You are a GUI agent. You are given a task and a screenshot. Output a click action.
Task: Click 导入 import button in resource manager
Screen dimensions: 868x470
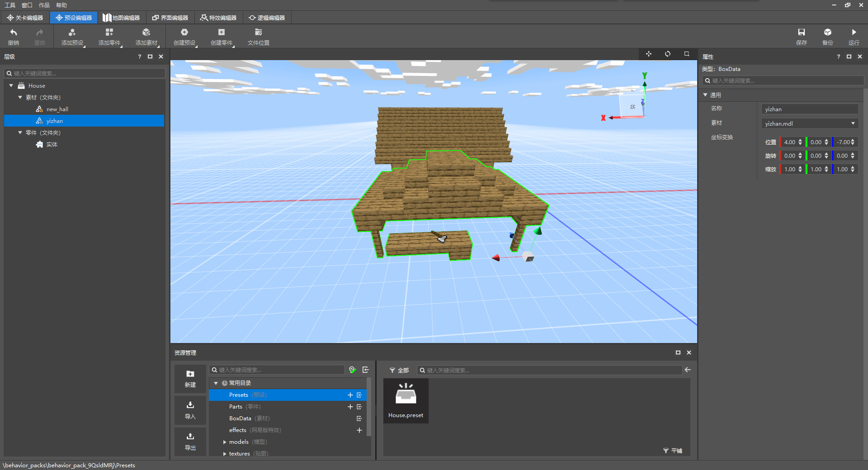coord(190,410)
